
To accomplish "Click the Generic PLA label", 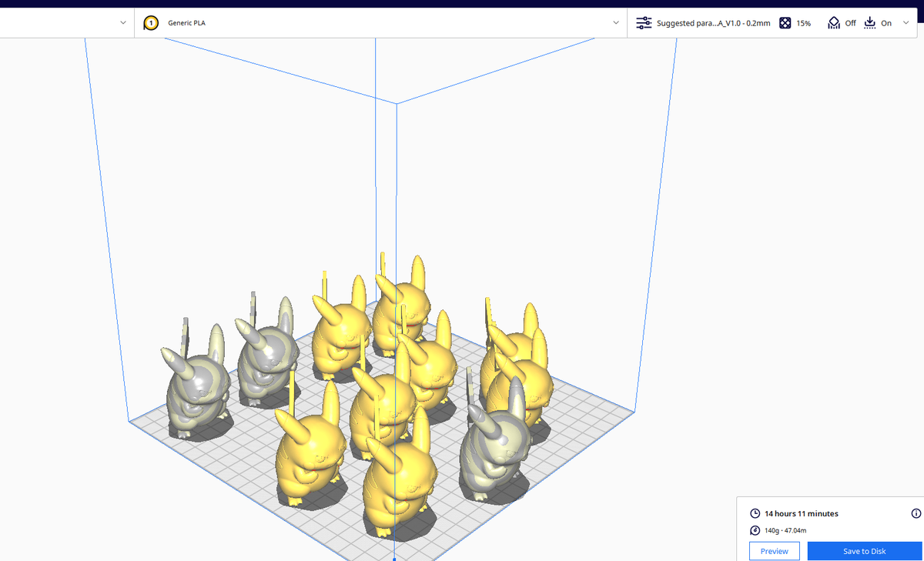I will pos(187,22).
